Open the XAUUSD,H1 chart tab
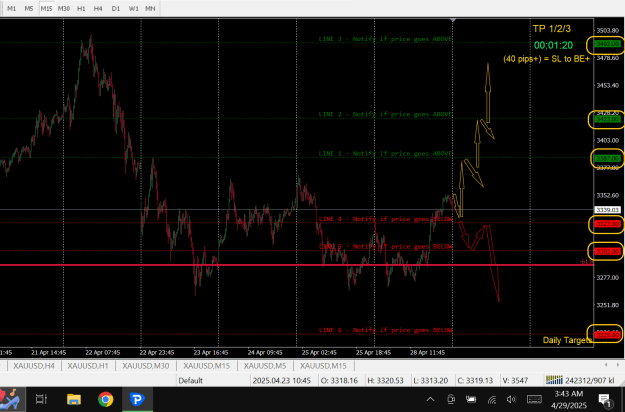625x412 pixels. pos(88,366)
